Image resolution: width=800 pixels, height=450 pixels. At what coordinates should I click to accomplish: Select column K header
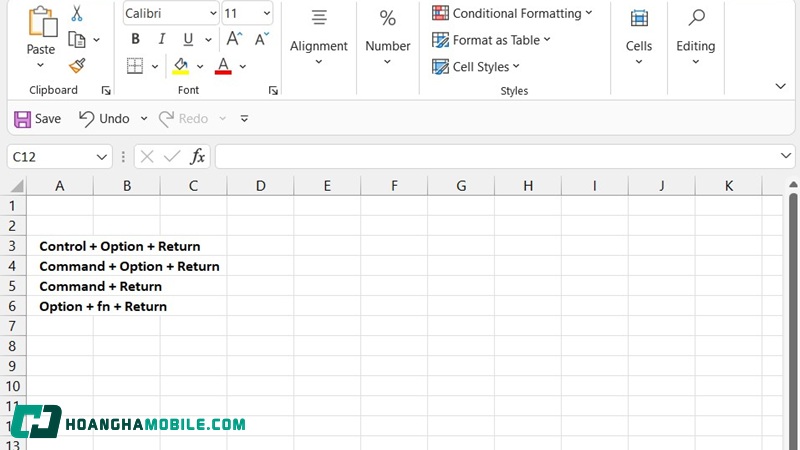729,186
